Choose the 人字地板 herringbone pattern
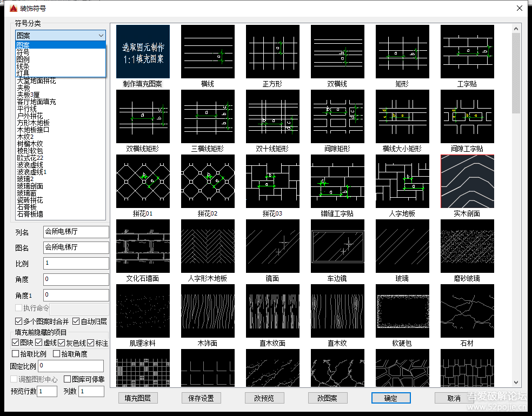Image resolution: width=532 pixels, height=416 pixels. click(402, 181)
